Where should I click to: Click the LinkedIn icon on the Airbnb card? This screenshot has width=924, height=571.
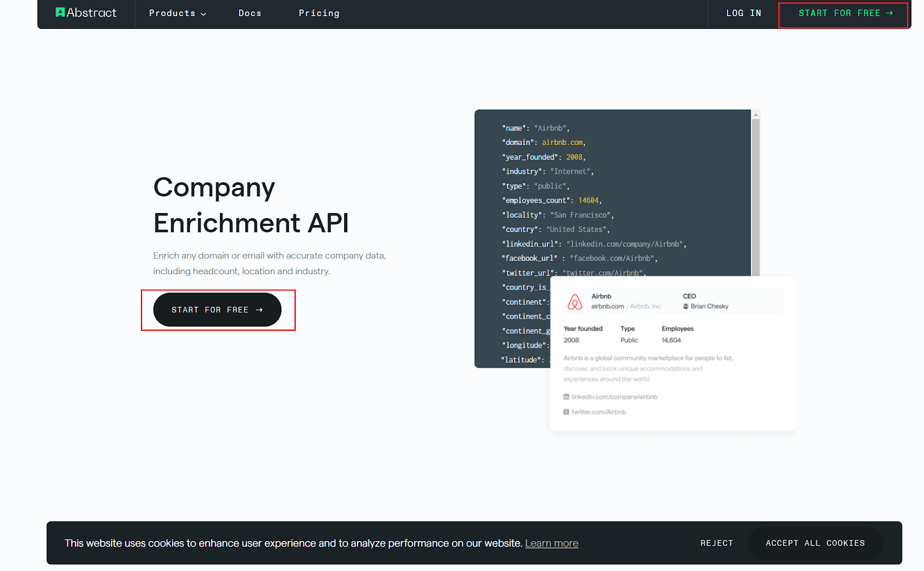pyautogui.click(x=566, y=397)
